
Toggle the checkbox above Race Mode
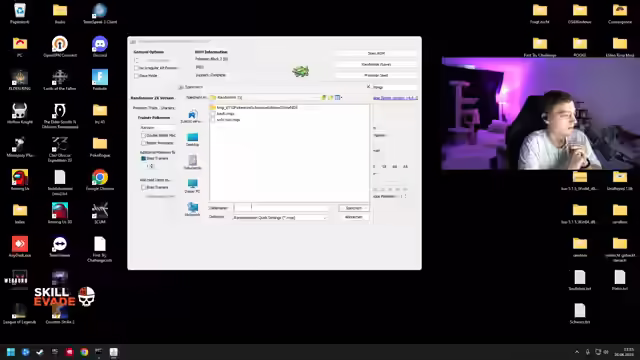pyautogui.click(x=136, y=68)
